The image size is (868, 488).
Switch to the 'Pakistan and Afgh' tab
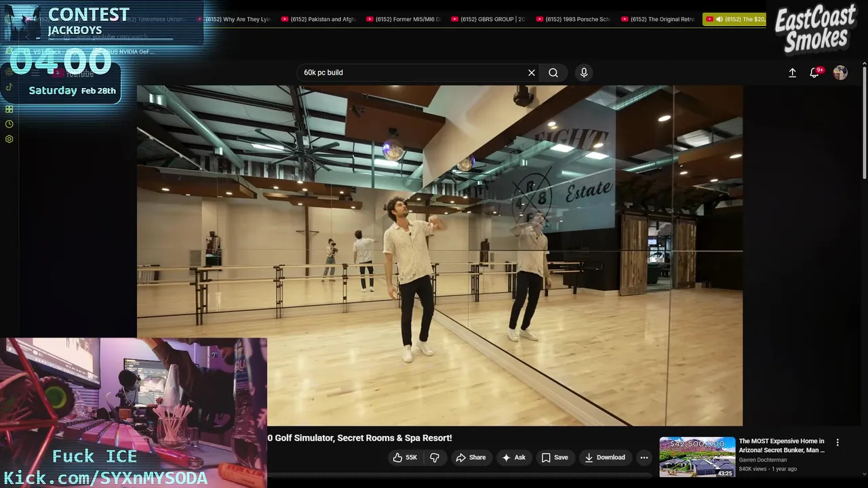click(319, 19)
